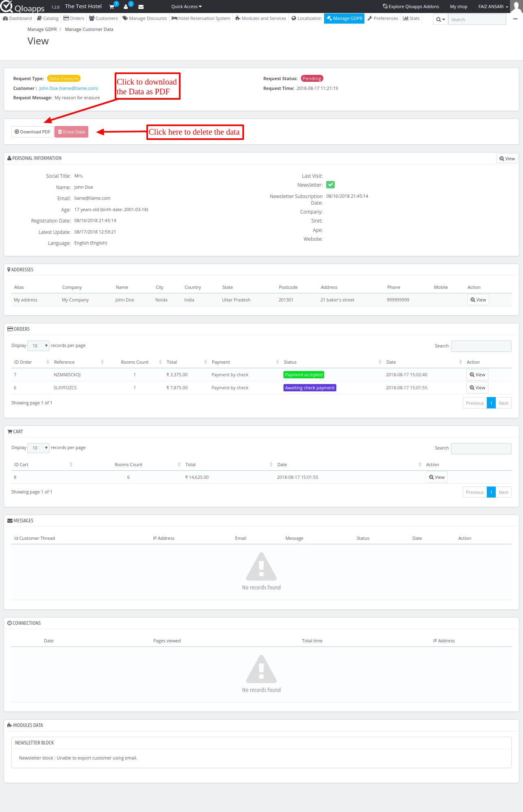Click the Erase Data button
The height and width of the screenshot is (812, 523).
click(x=71, y=132)
